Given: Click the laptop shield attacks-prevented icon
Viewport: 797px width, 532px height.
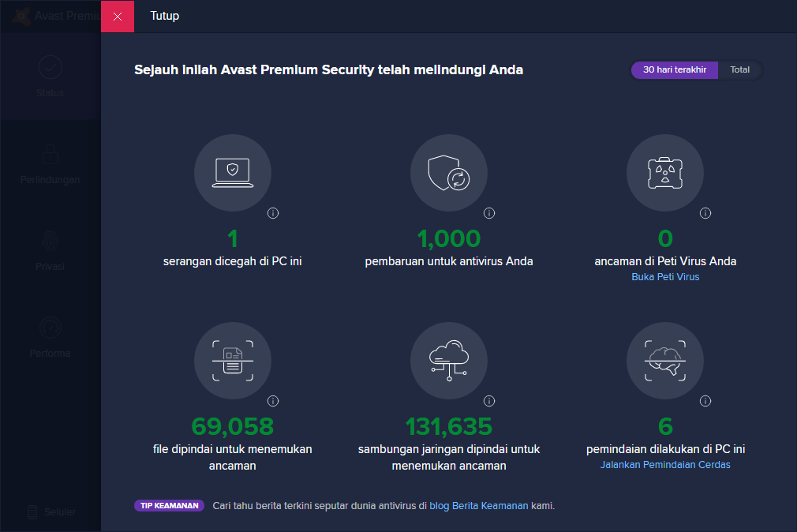Looking at the screenshot, I should coord(233,173).
